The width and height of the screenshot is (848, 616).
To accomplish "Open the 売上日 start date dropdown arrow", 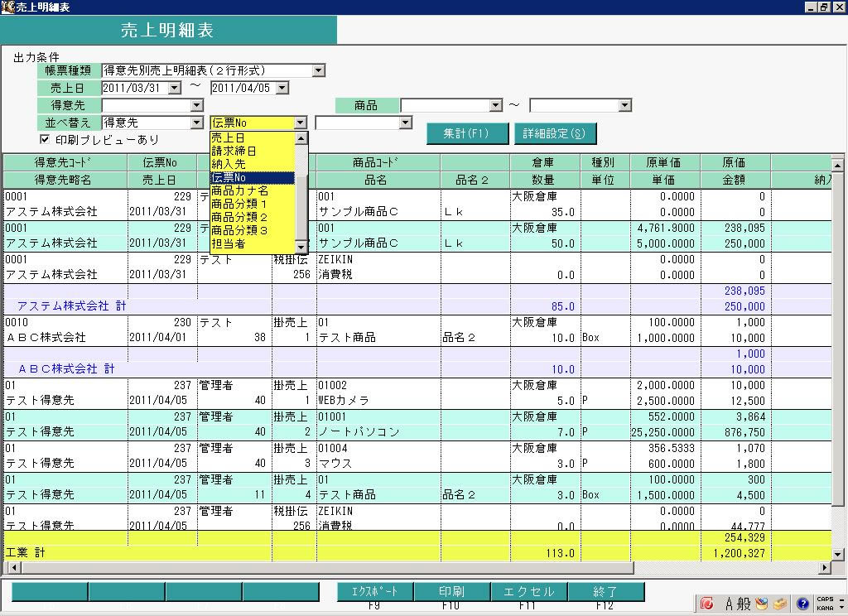I will [174, 88].
